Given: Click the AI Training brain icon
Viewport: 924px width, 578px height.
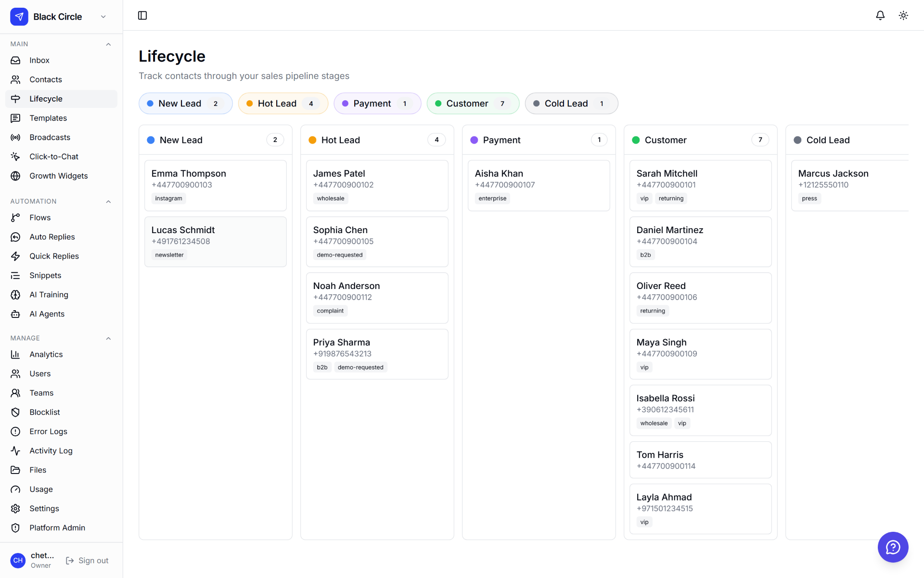Looking at the screenshot, I should tap(15, 295).
